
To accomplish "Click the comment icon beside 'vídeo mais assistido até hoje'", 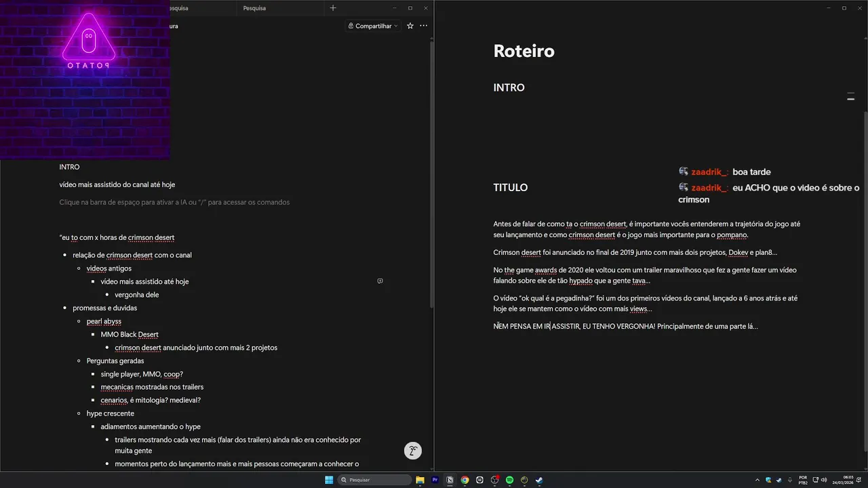I will (x=380, y=281).
